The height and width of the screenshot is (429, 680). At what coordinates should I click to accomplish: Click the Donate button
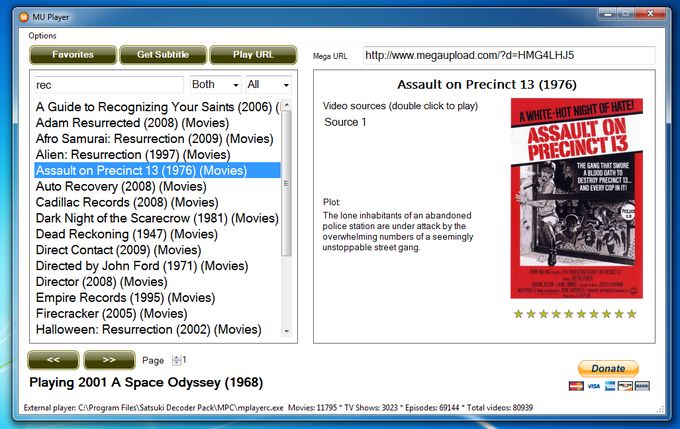608,369
